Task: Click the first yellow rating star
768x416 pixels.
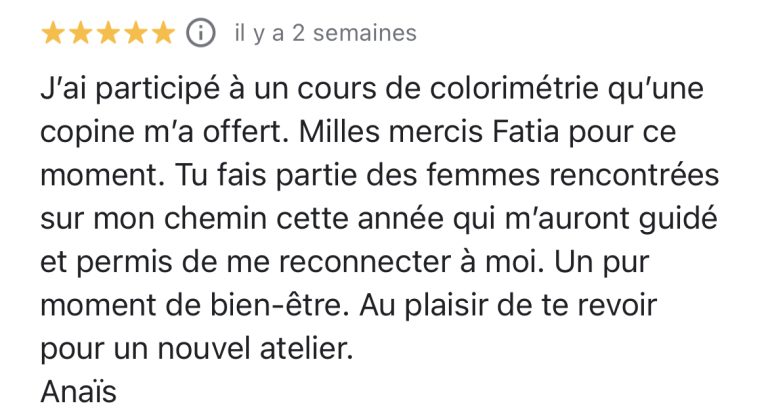Action: coord(53,33)
